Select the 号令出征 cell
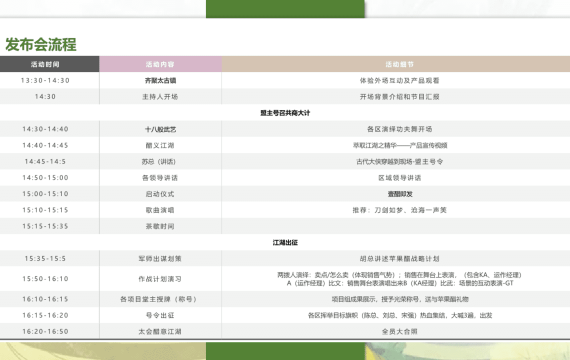The height and width of the screenshot is (360, 570). point(160,315)
